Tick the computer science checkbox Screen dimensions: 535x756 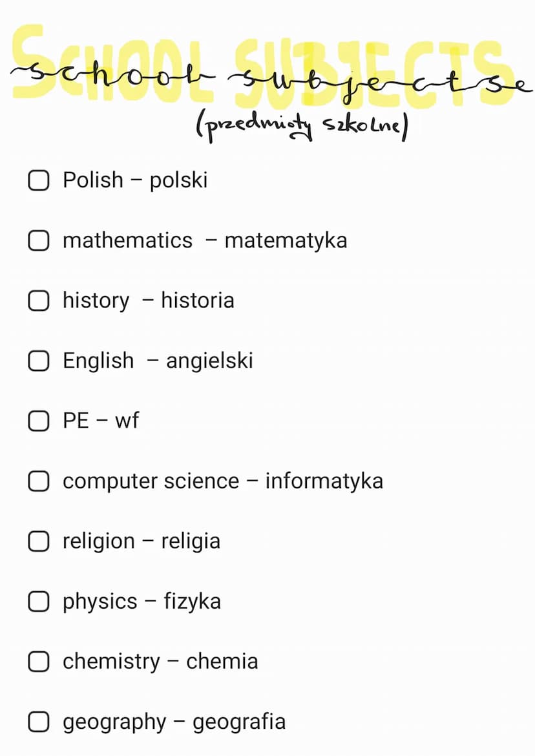39,481
